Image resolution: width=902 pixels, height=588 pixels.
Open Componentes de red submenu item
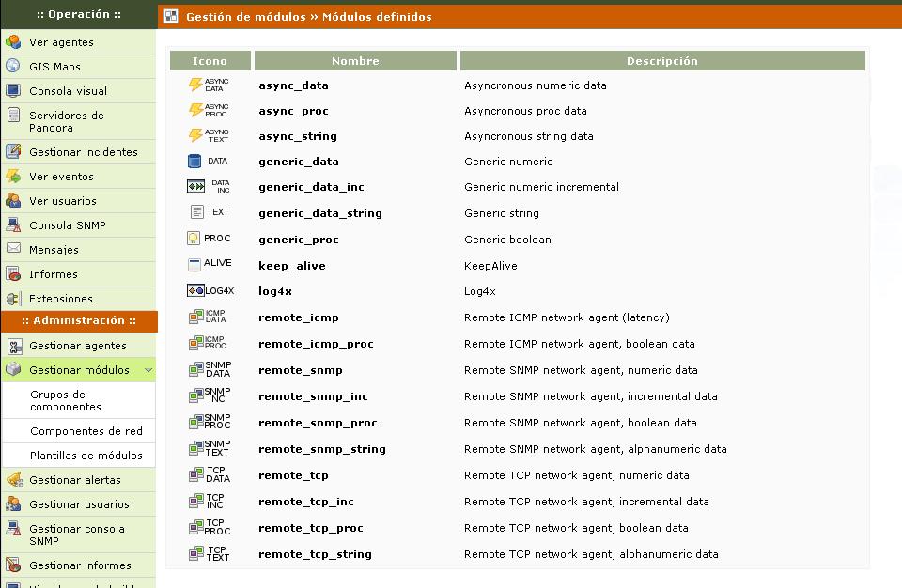86,431
